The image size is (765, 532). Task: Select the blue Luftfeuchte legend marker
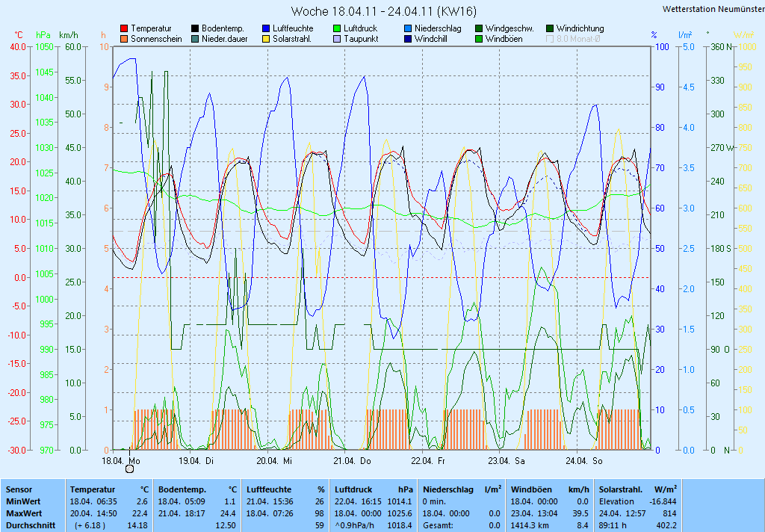(266, 28)
